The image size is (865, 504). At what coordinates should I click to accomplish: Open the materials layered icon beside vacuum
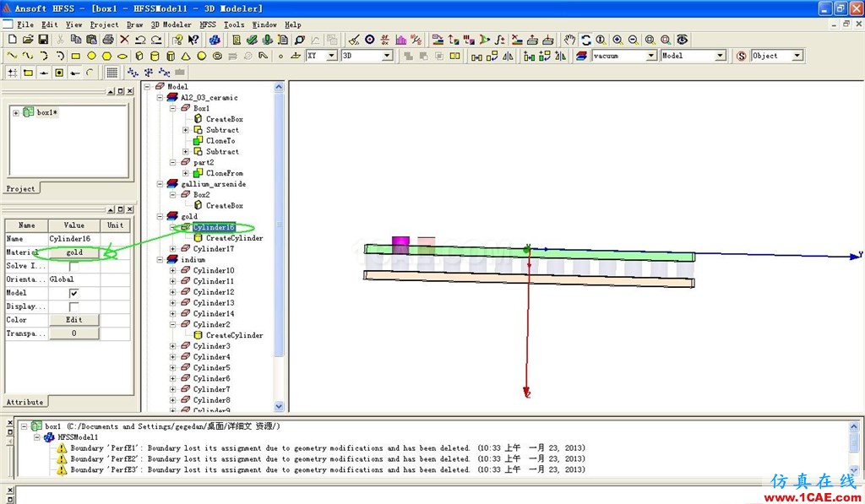pos(581,56)
